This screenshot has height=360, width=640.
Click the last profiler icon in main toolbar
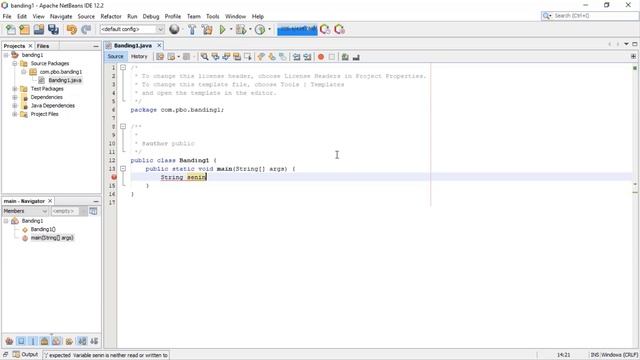coord(339,29)
